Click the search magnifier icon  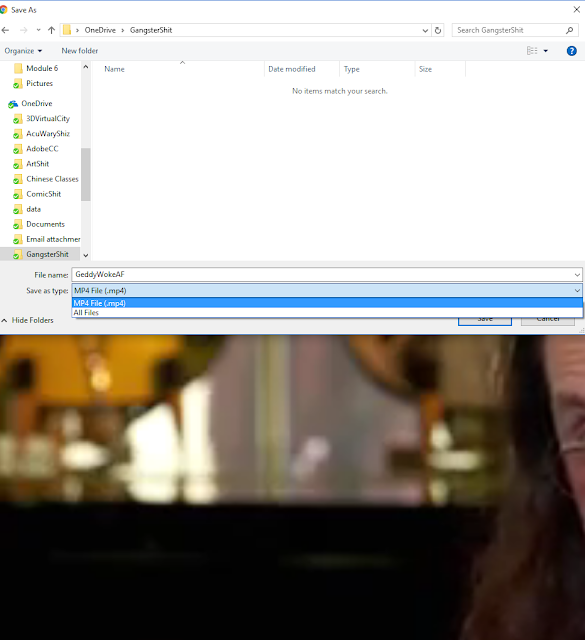point(570,30)
